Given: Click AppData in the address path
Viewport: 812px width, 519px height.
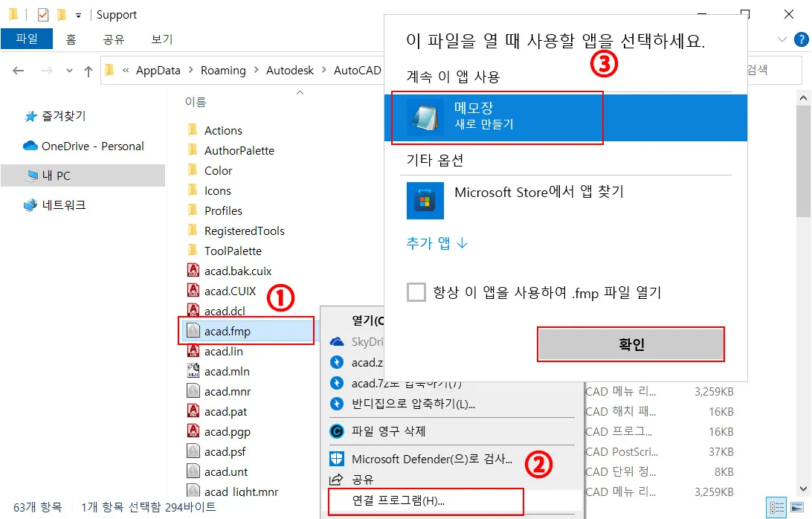Looking at the screenshot, I should 158,71.
